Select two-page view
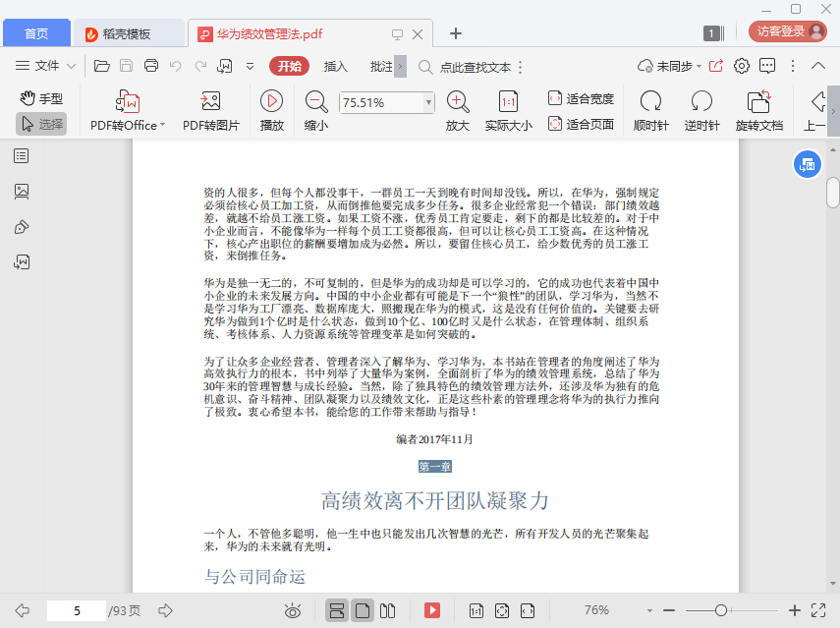Image resolution: width=840 pixels, height=628 pixels. click(387, 610)
